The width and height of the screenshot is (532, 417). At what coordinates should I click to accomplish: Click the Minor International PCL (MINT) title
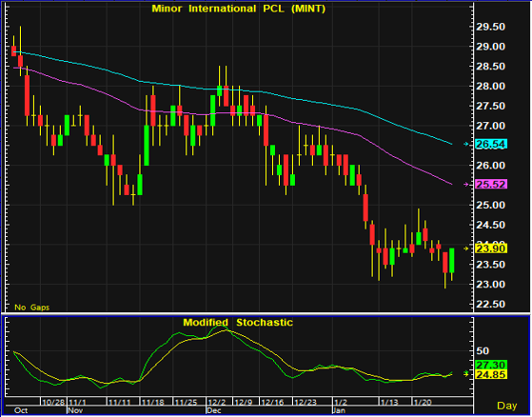[239, 9]
